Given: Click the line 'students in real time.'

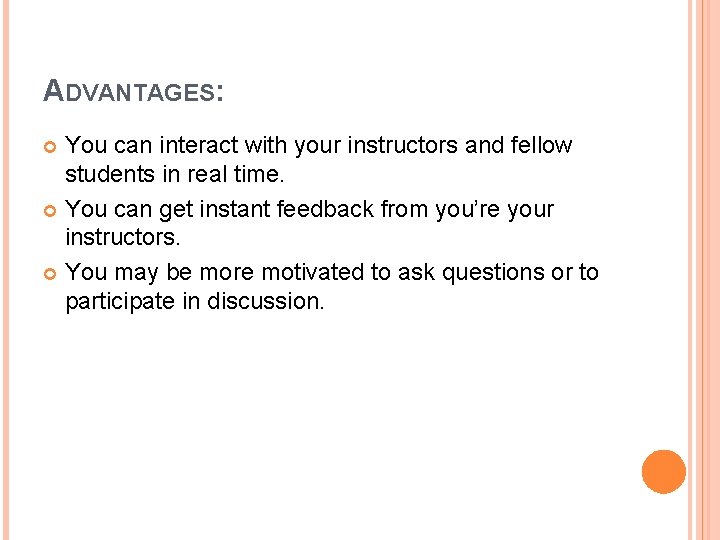Looking at the screenshot, I should (x=175, y=174).
